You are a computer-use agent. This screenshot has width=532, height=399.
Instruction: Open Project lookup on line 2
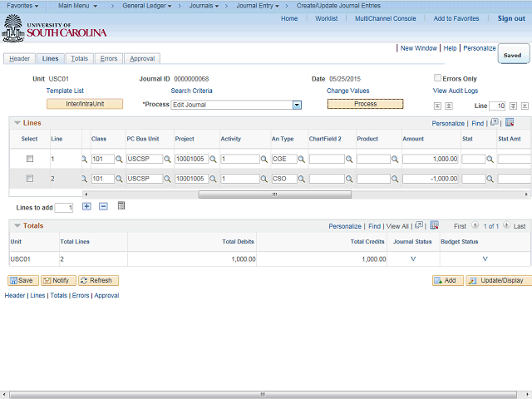213,179
